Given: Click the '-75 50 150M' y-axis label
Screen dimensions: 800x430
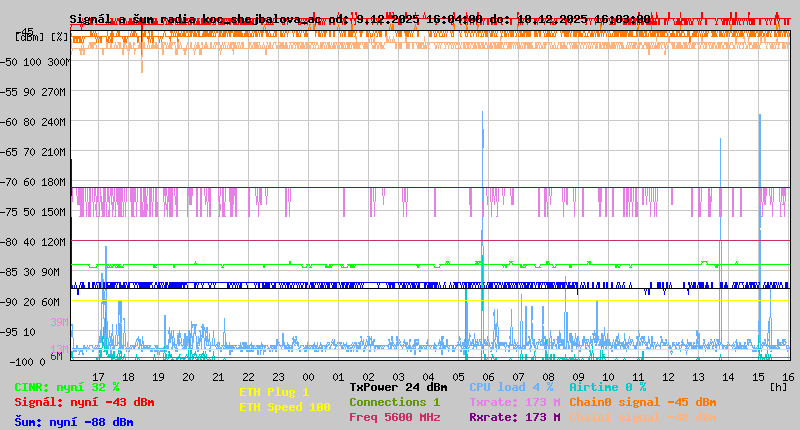Looking at the screenshot, I should [x=33, y=212].
